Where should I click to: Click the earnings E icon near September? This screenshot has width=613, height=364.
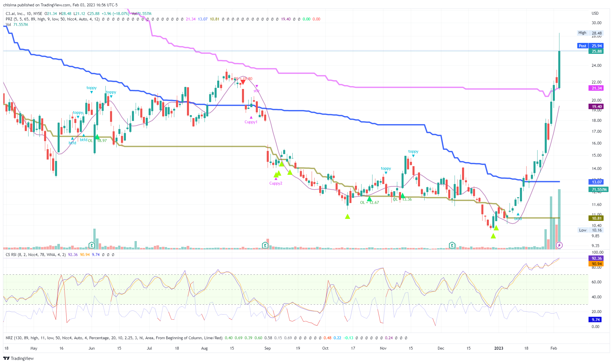(265, 245)
